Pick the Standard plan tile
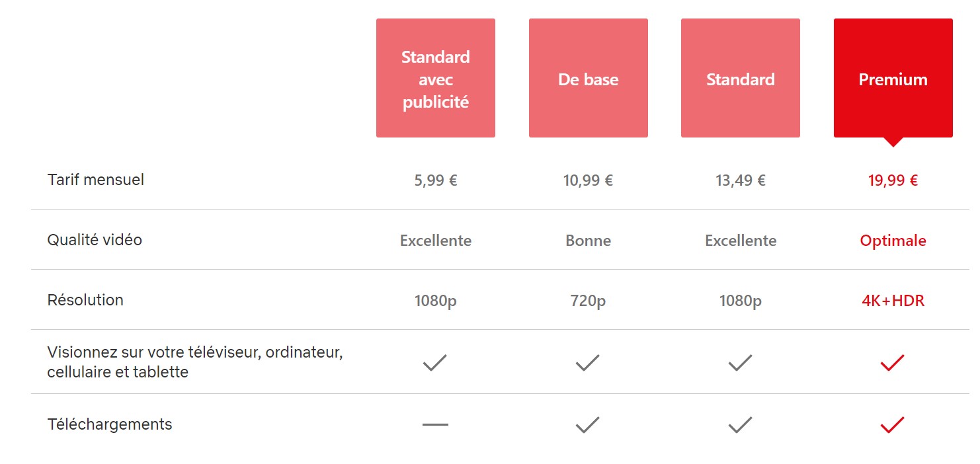980x464 pixels. [x=740, y=78]
